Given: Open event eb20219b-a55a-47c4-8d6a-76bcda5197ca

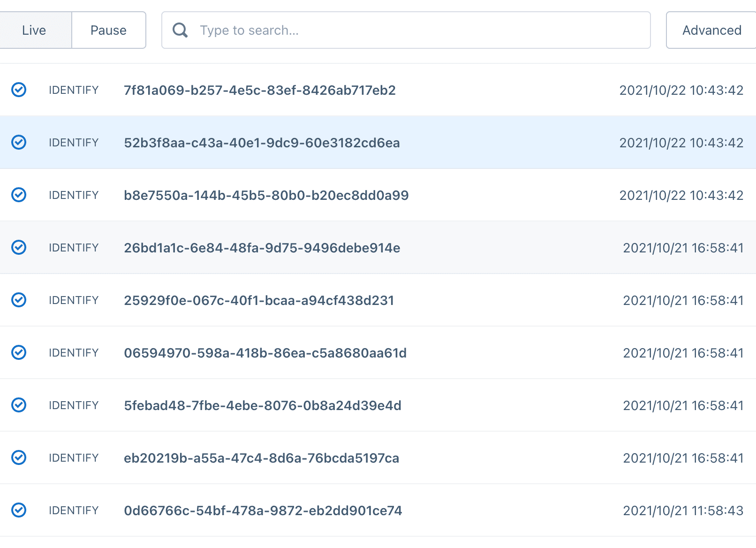Looking at the screenshot, I should [261, 458].
